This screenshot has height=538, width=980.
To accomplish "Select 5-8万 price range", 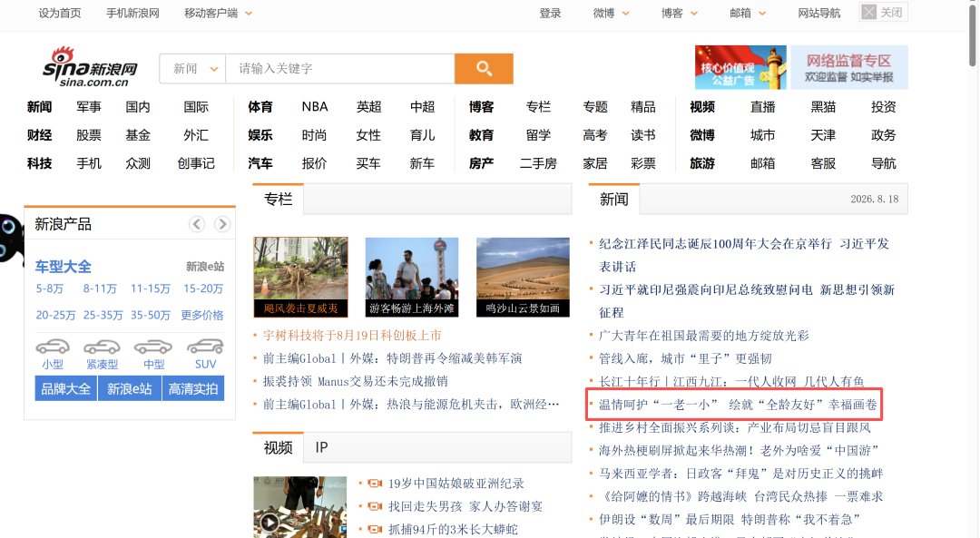I will click(49, 289).
